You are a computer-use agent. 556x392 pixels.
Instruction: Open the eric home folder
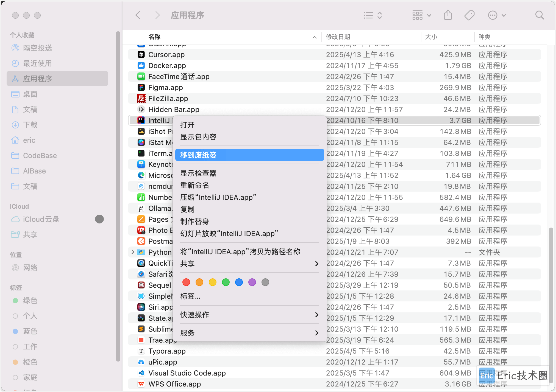coord(57,140)
